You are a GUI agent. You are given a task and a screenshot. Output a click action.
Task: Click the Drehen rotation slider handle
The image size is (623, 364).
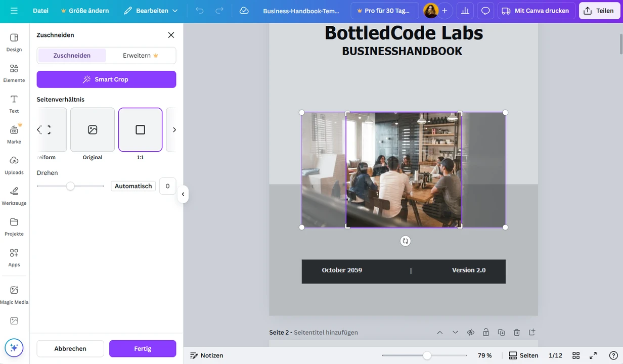pyautogui.click(x=70, y=186)
